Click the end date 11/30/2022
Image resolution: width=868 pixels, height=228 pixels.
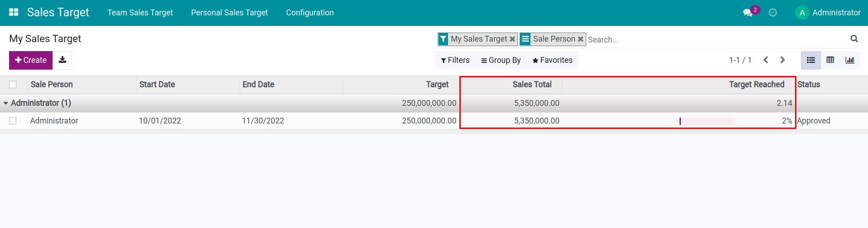tap(263, 121)
